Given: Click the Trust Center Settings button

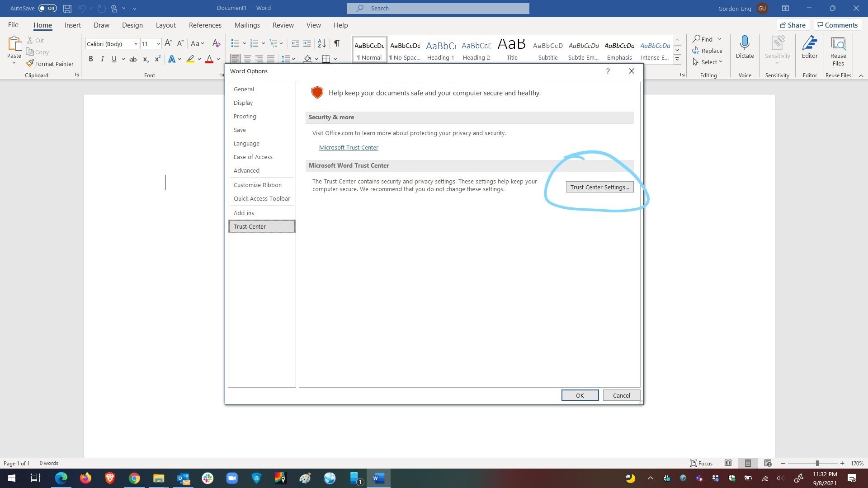Looking at the screenshot, I should [599, 187].
